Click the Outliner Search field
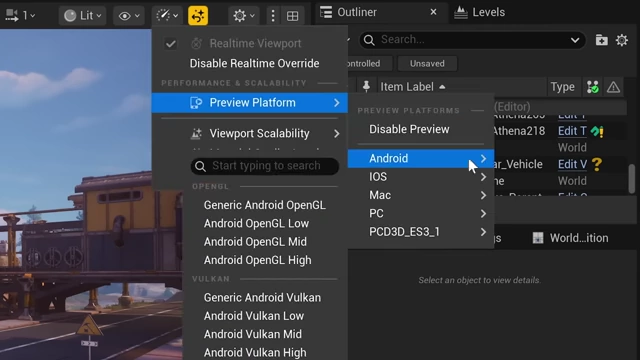The image size is (640, 360). pyautogui.click(x=472, y=40)
